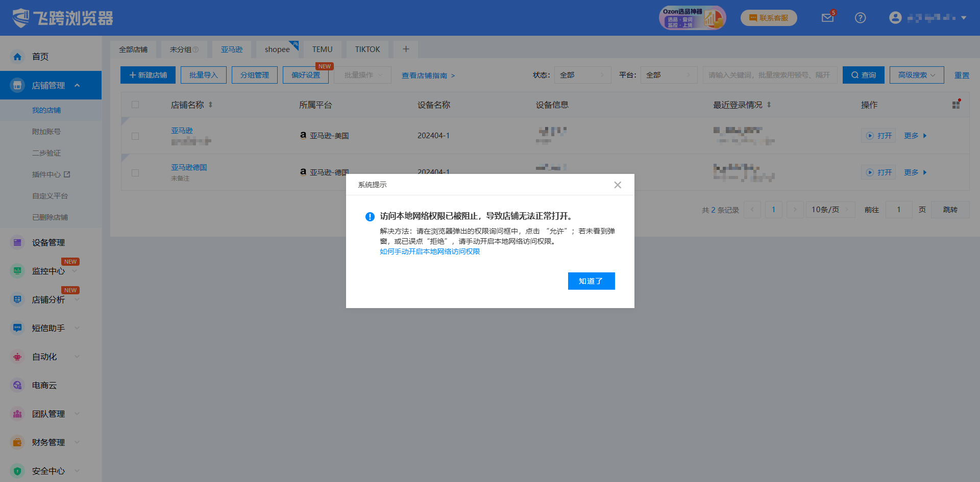980x482 pixels.
Task: Switch to the TIKTOK tab
Action: (x=367, y=49)
